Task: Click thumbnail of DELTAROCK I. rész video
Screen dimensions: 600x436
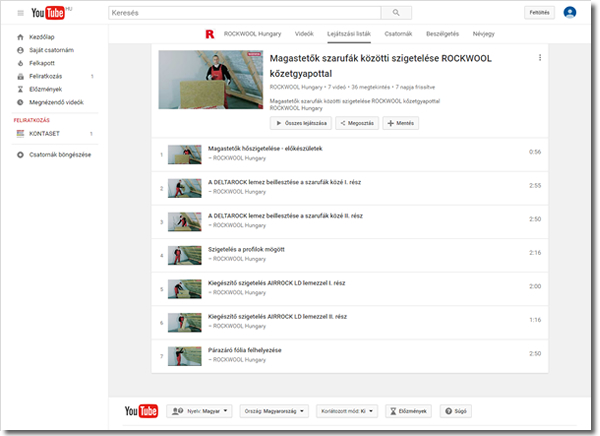Action: click(185, 188)
